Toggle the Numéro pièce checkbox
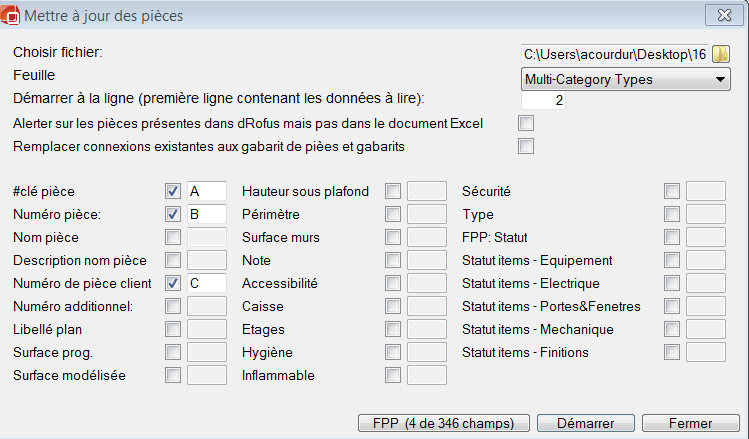Image resolution: width=749 pixels, height=439 pixels. tap(173, 214)
